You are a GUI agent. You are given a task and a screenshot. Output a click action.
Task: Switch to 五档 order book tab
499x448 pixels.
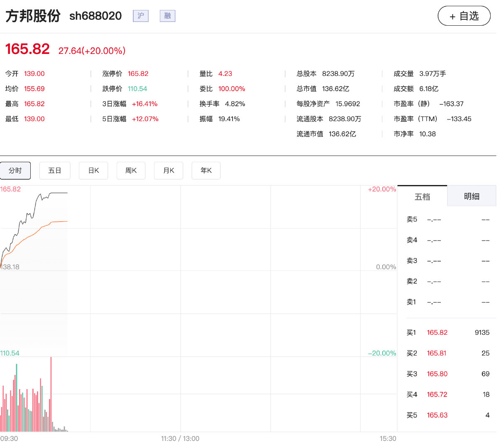tap(422, 196)
